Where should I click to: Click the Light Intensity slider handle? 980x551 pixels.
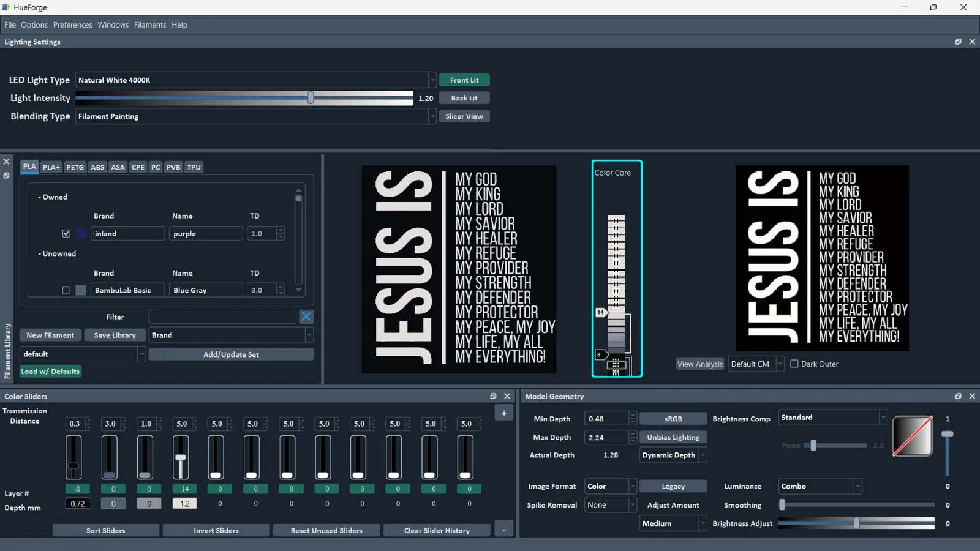[x=311, y=98]
